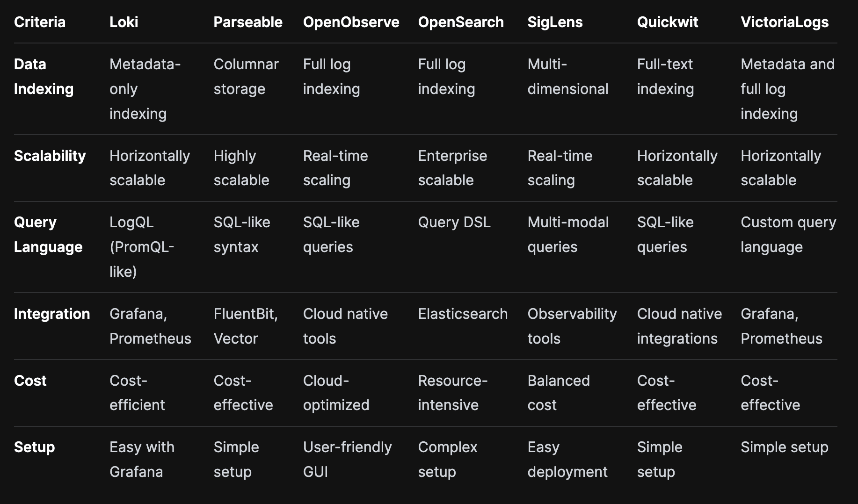The width and height of the screenshot is (858, 504).
Task: Click the Elasticsearch integration cell
Action: click(x=463, y=314)
